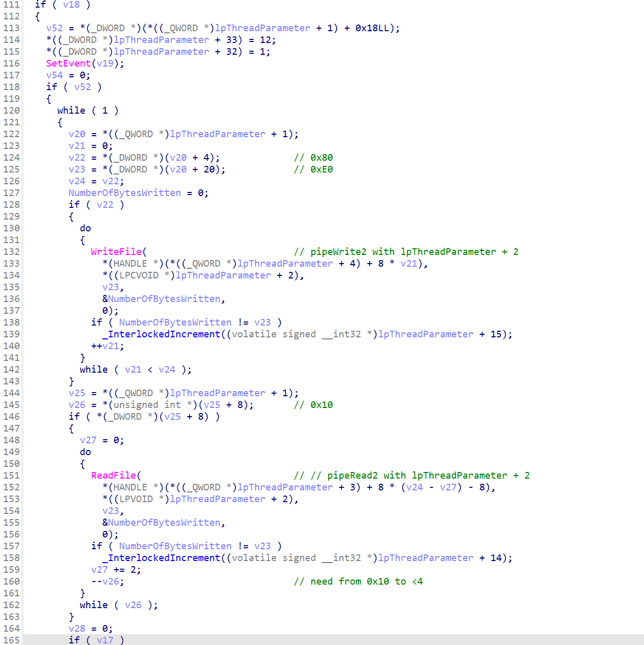Click NumberOfBytesWritten on line 127

tap(125, 193)
